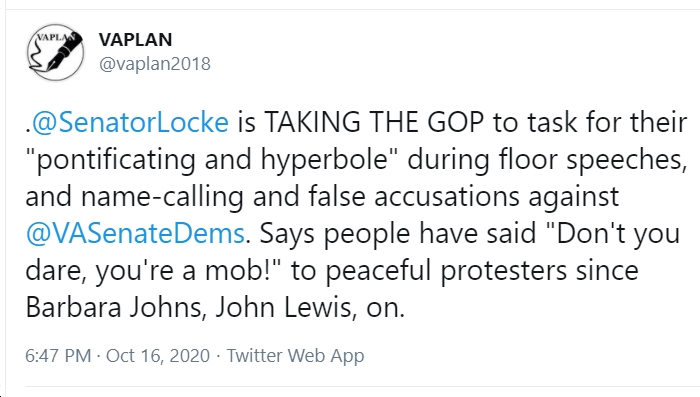Click the name "John Lewis" in tweet

tap(283, 308)
